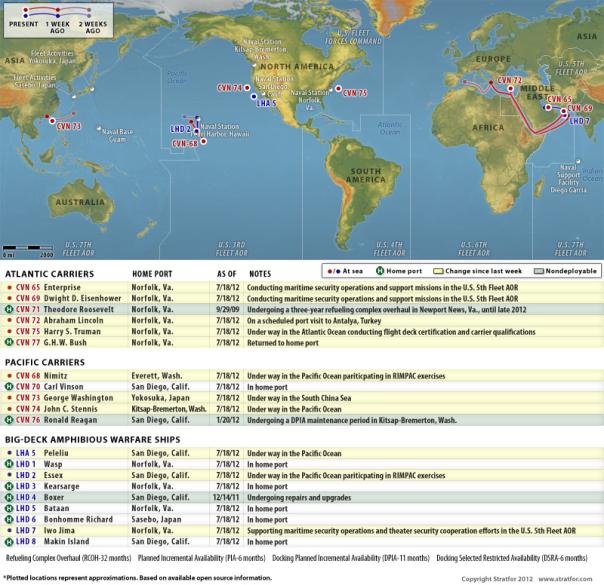Click the home port icon beside LHD 4
The height and width of the screenshot is (585, 604).
(x=9, y=497)
